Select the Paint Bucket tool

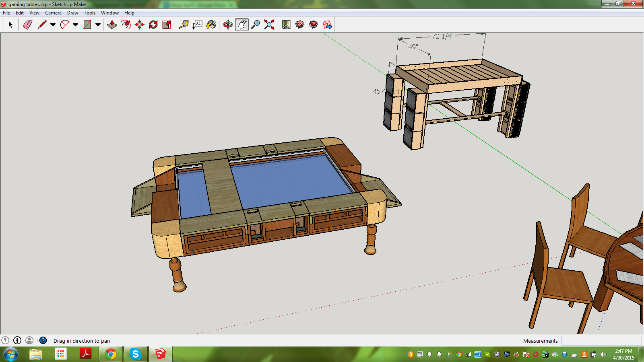coord(211,25)
